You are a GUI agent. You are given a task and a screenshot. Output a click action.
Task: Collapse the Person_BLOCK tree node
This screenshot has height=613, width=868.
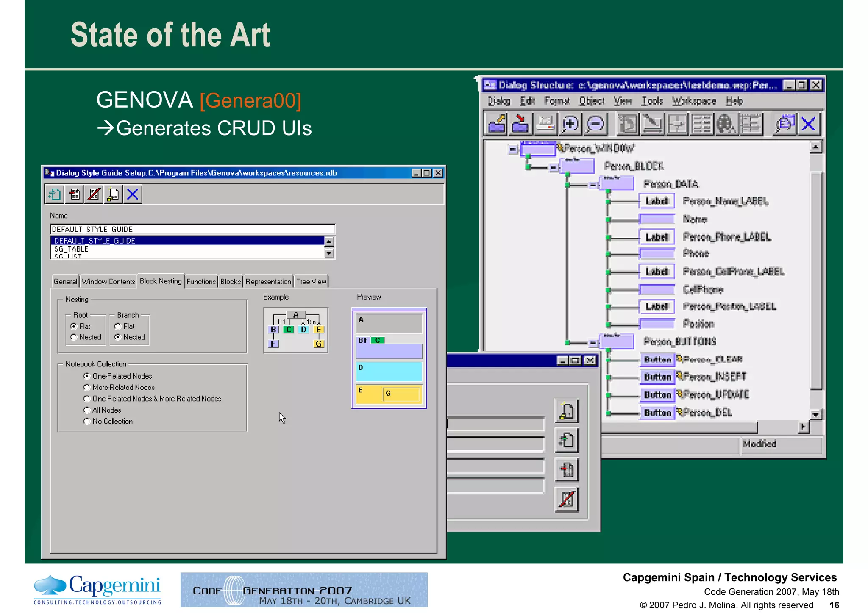click(554, 167)
